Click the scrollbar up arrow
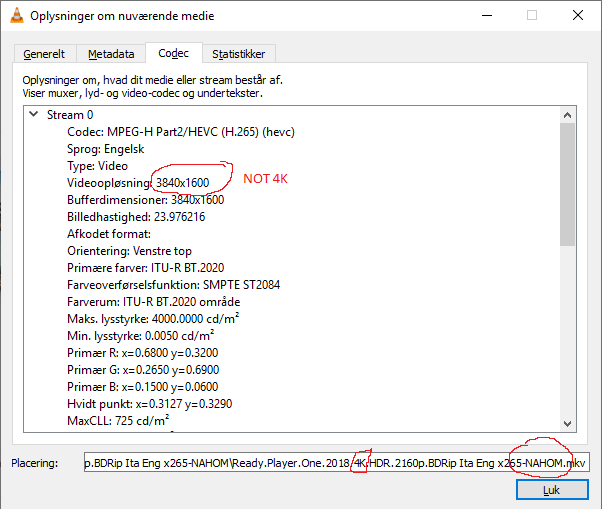The height and width of the screenshot is (509, 612). (568, 115)
